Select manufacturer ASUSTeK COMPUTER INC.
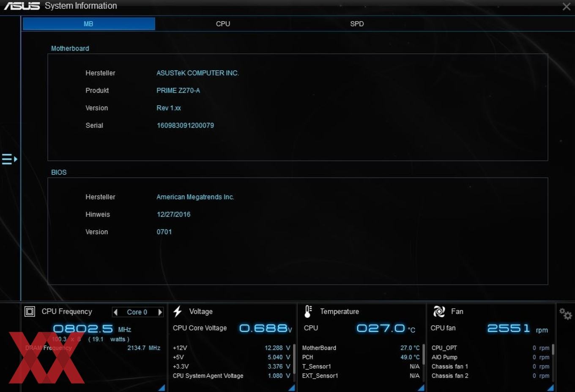This screenshot has width=575, height=392. (x=197, y=73)
